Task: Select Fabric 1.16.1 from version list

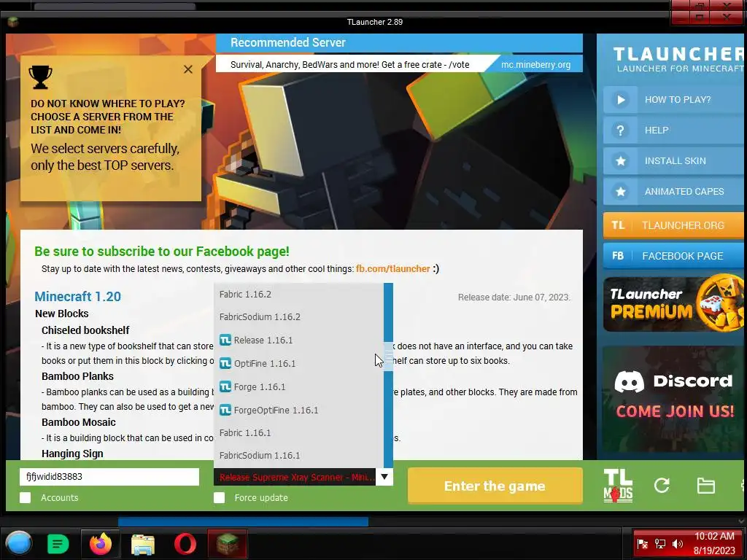Action: click(x=298, y=433)
